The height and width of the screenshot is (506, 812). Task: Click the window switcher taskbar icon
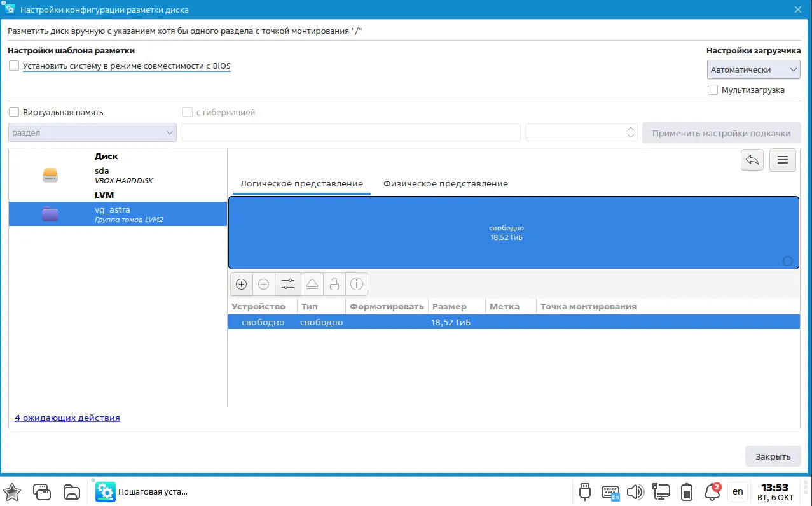pos(42,491)
